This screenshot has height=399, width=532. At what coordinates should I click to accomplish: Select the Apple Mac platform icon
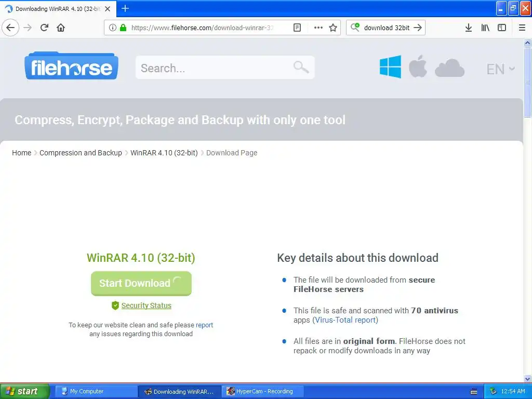tap(418, 66)
